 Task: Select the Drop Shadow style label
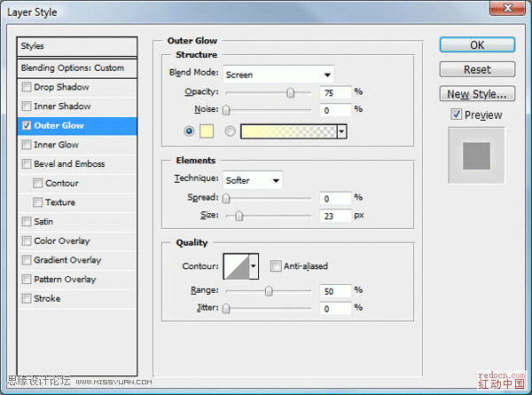[61, 87]
